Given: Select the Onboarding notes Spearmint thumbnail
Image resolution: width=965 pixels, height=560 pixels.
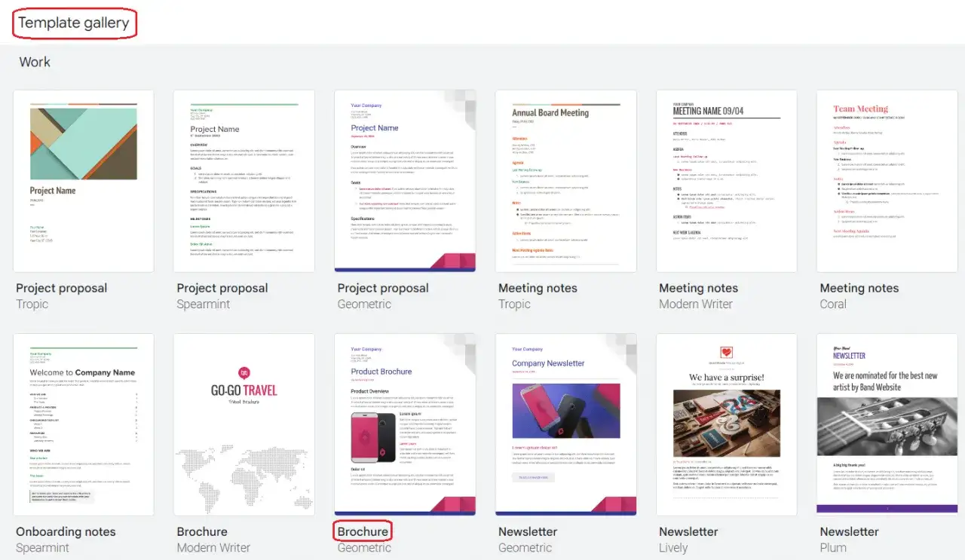Looking at the screenshot, I should (x=83, y=424).
